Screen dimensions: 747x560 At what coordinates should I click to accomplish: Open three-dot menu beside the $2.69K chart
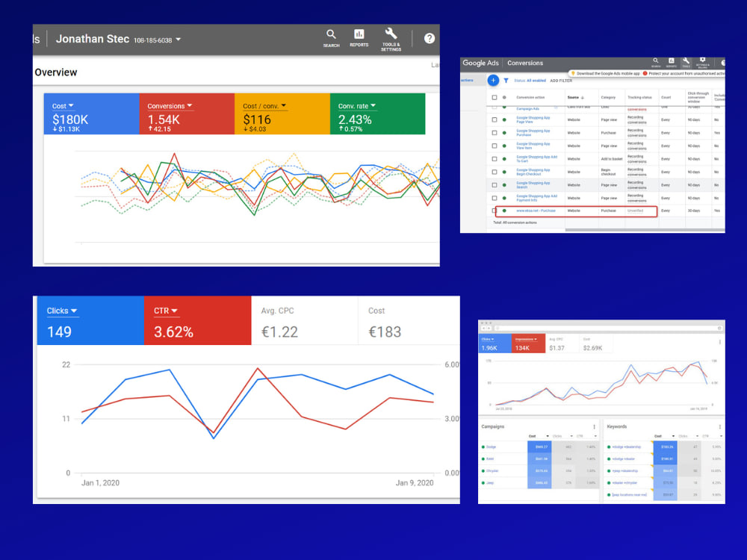[719, 342]
